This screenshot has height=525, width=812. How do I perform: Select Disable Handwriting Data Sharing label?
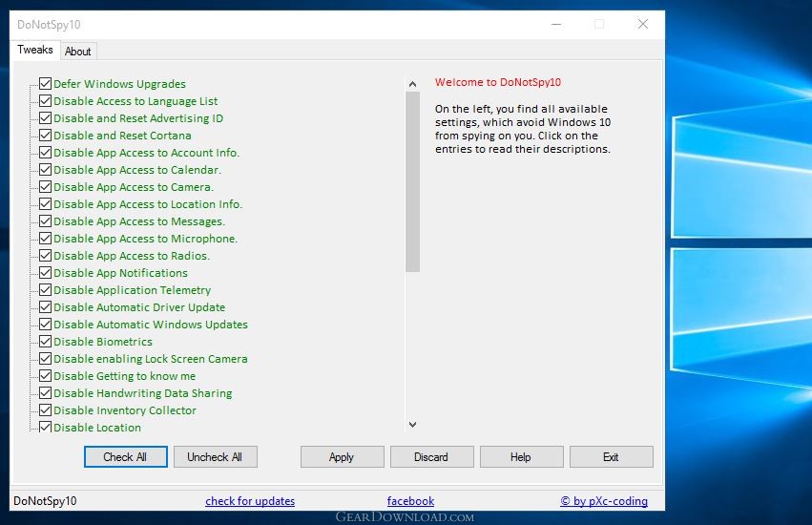143,393
